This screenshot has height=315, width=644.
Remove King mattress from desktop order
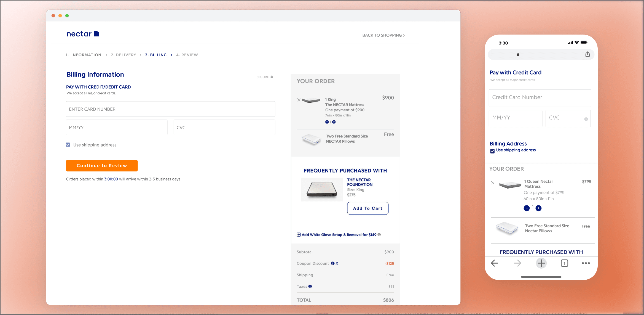299,100
